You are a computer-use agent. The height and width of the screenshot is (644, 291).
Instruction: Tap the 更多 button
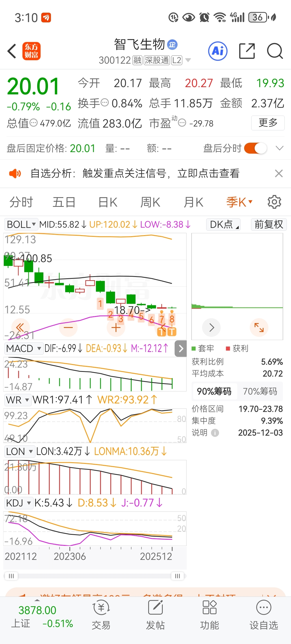(x=268, y=123)
